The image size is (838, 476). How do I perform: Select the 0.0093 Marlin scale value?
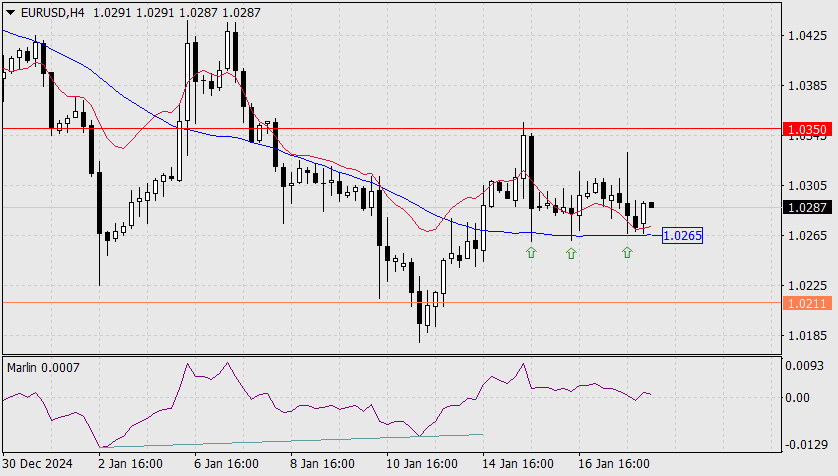[x=804, y=366]
